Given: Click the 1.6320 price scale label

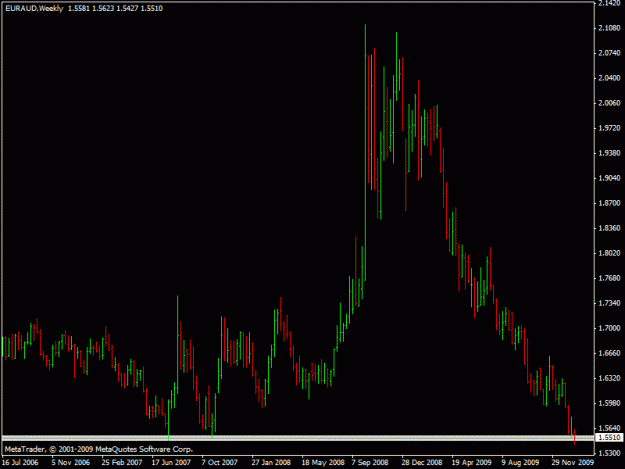Looking at the screenshot, I should (x=609, y=378).
